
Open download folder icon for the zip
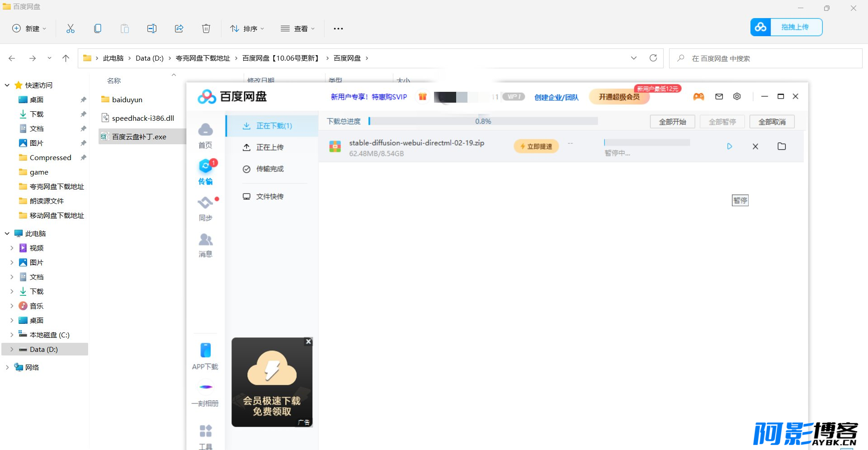click(782, 146)
